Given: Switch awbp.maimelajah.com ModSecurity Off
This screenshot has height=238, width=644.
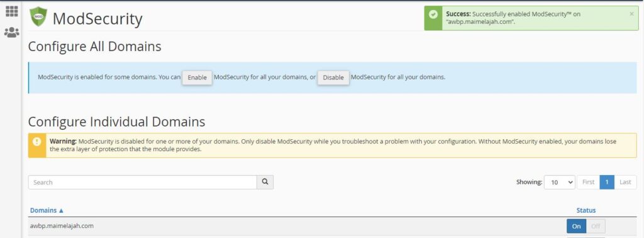Looking at the screenshot, I should coord(596,226).
